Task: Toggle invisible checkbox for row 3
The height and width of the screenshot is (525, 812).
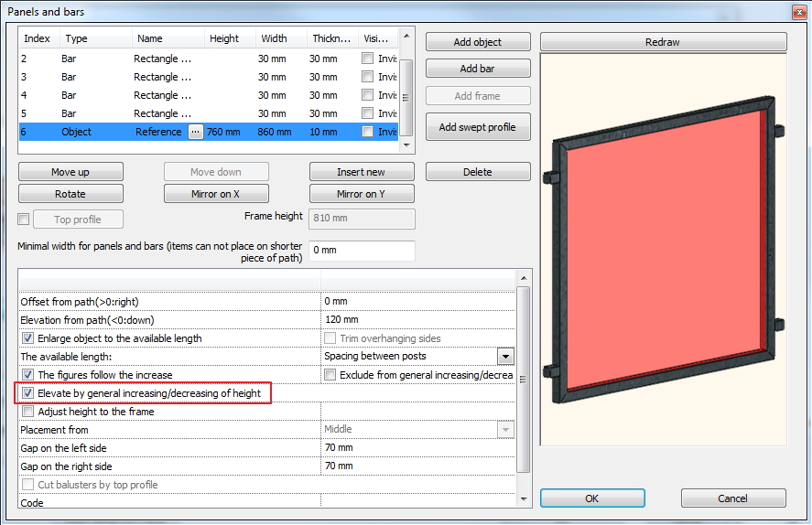Action: [x=368, y=77]
